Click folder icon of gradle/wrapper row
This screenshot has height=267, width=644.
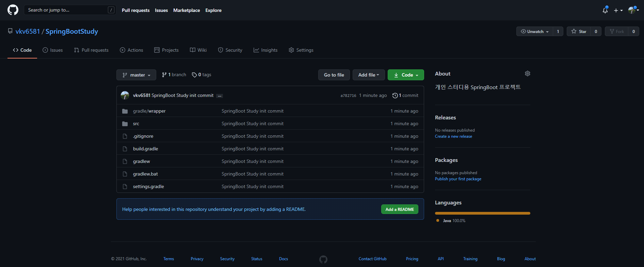pos(125,111)
